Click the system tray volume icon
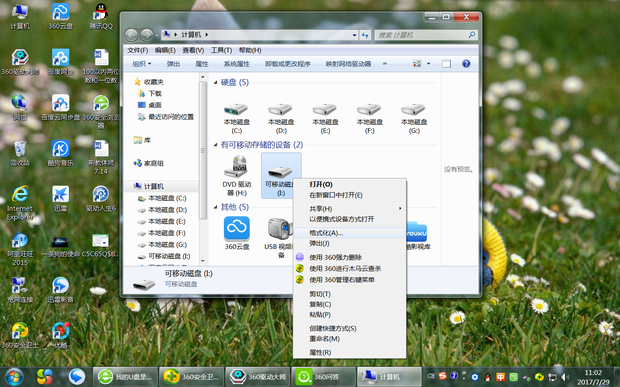Image resolution: width=620 pixels, height=387 pixels. click(565, 377)
